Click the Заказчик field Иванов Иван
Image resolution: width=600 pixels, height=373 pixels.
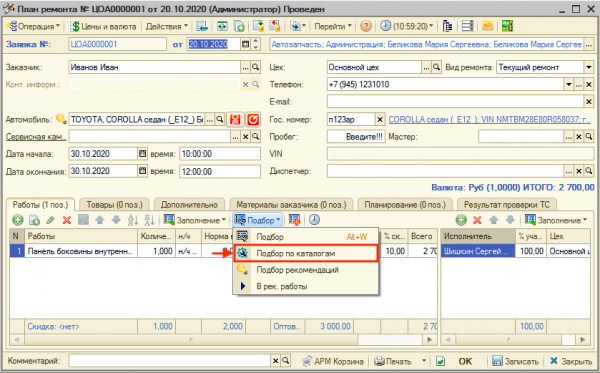pos(155,67)
